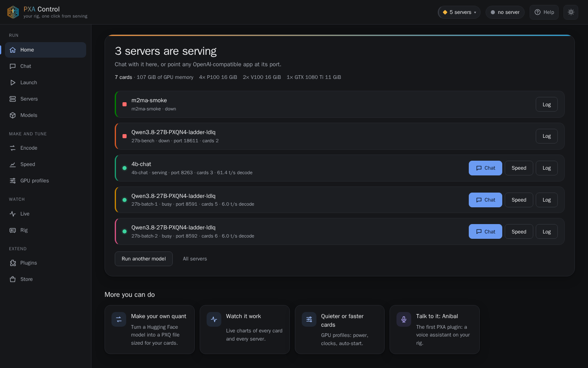The height and width of the screenshot is (368, 588).
Task: Open the Servers page
Action: tap(46, 99)
